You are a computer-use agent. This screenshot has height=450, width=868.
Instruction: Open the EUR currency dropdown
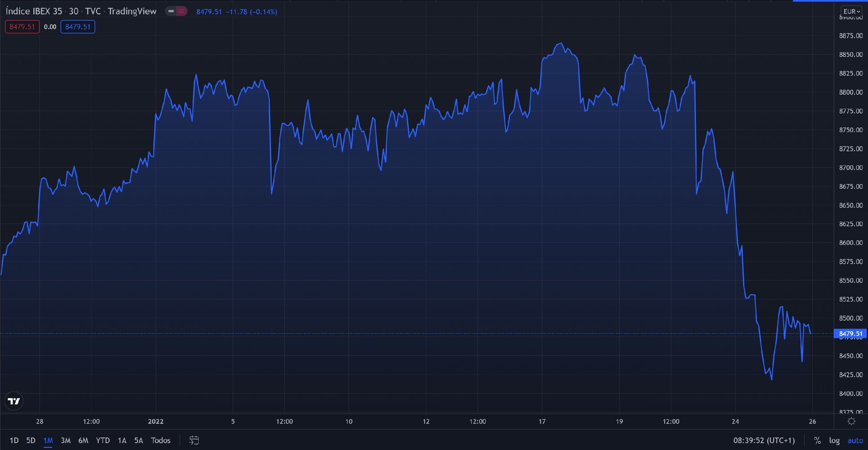[x=852, y=11]
